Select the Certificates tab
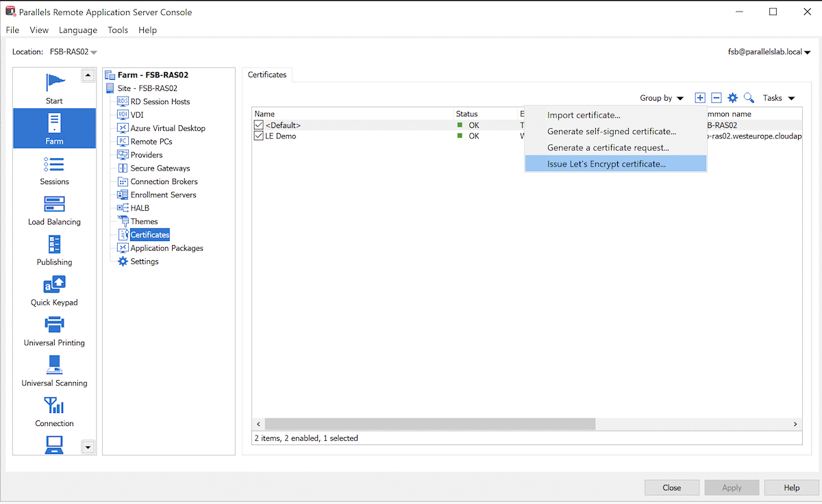The width and height of the screenshot is (822, 504). [267, 75]
